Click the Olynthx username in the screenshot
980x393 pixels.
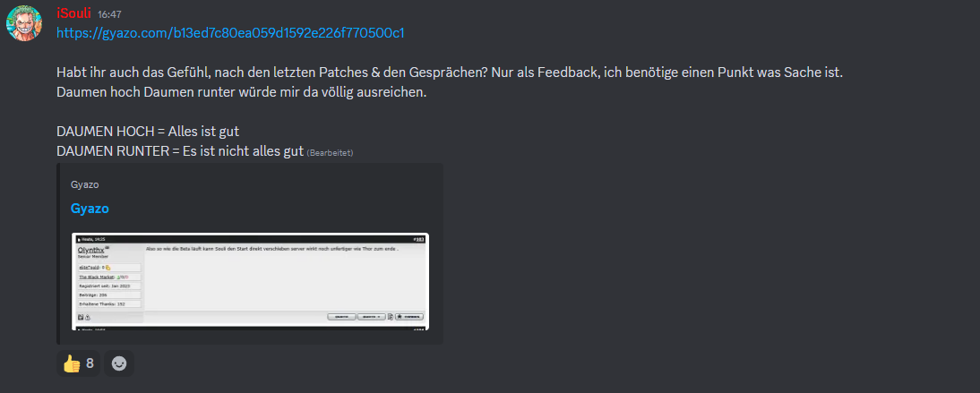pyautogui.click(x=91, y=250)
